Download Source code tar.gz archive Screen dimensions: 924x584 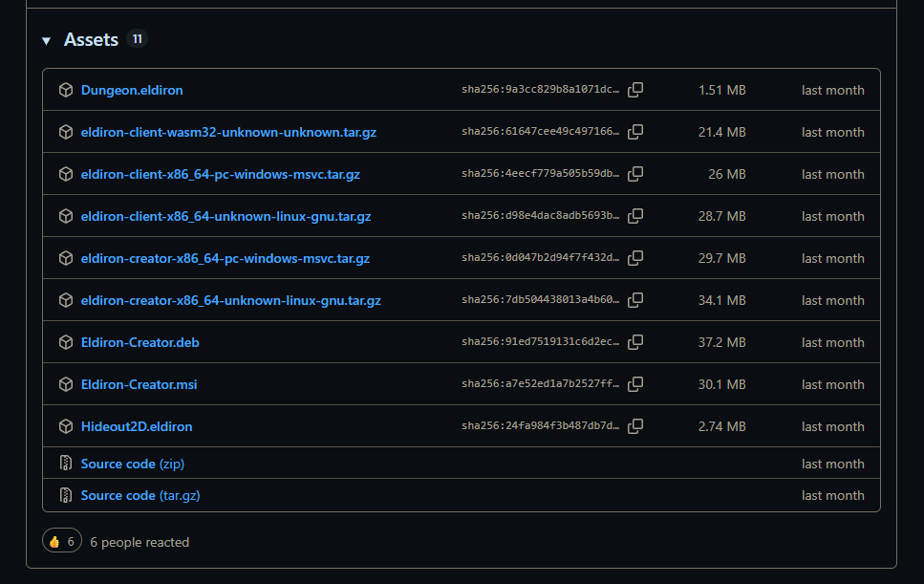click(x=140, y=495)
